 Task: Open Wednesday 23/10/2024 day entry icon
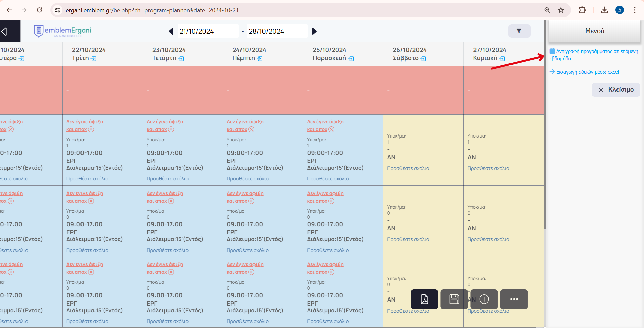point(181,59)
